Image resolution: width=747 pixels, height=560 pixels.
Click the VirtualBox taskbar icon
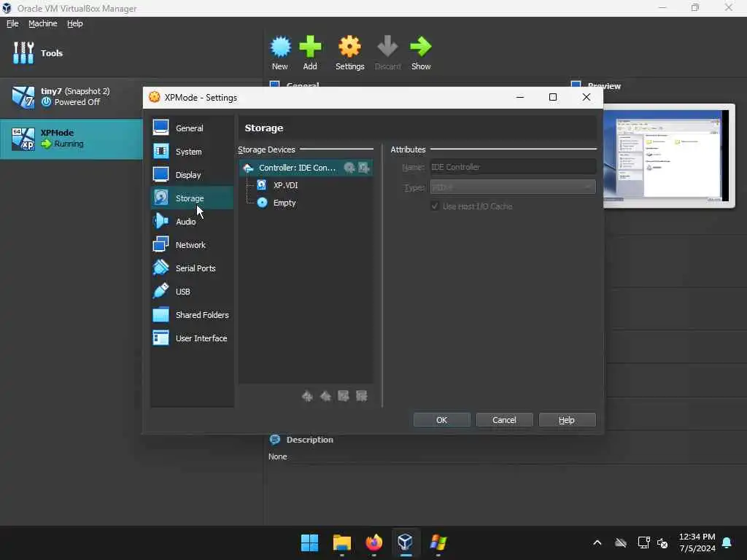(x=406, y=542)
